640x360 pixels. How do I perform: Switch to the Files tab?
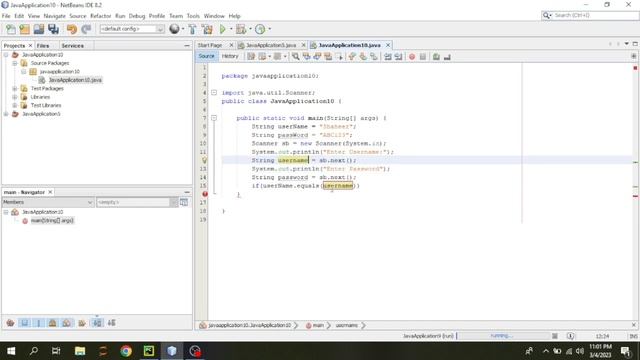[43, 46]
